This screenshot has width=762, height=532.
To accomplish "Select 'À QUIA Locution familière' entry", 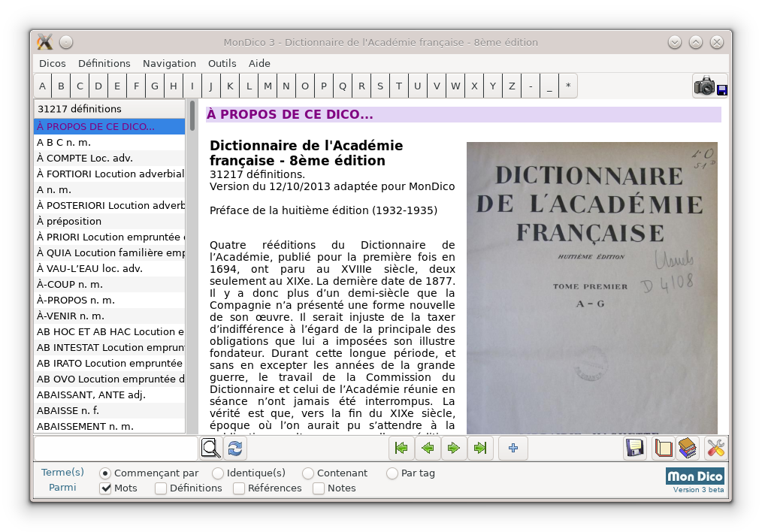I will (x=110, y=252).
